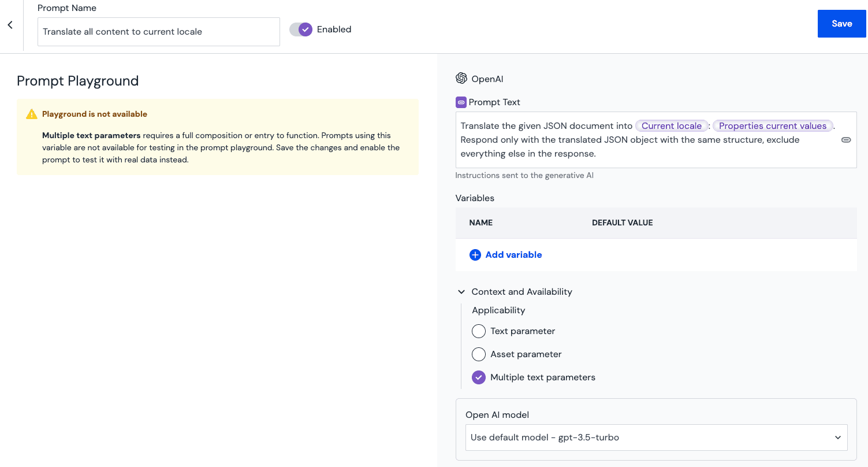The image size is (868, 467).
Task: Click the insert variable link icon in prompt box
Action: click(x=845, y=140)
